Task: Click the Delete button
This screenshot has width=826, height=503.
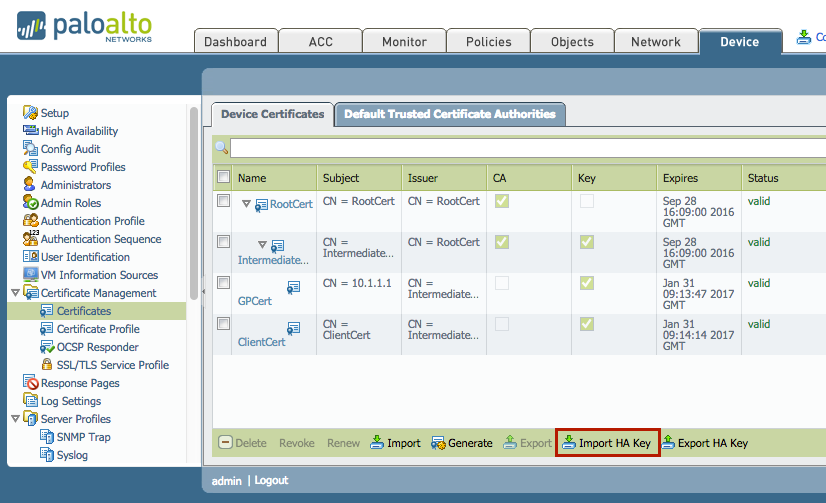Action: [x=243, y=443]
